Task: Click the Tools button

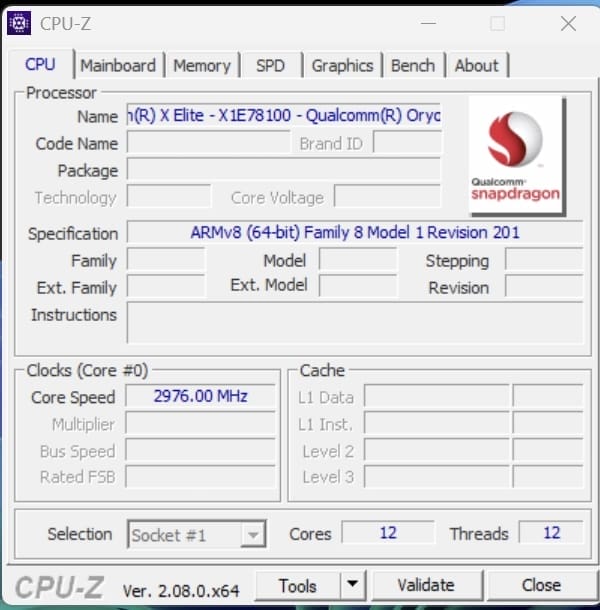Action: [298, 585]
